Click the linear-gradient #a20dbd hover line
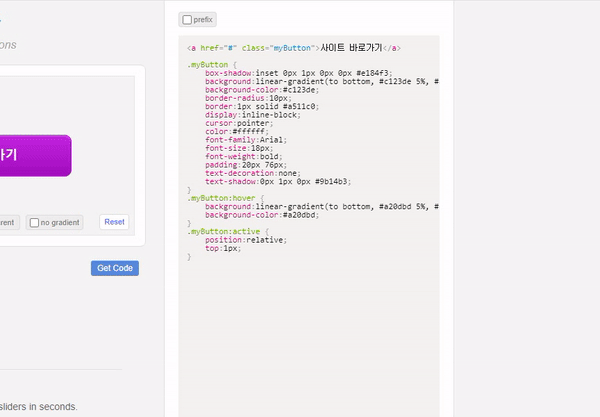The height and width of the screenshot is (417, 600). click(x=322, y=207)
